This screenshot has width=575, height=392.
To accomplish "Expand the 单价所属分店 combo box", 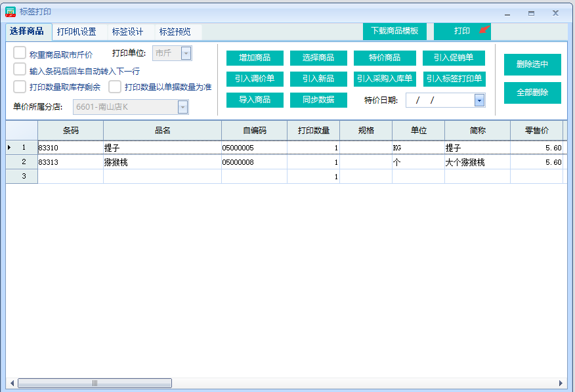I will coord(182,107).
